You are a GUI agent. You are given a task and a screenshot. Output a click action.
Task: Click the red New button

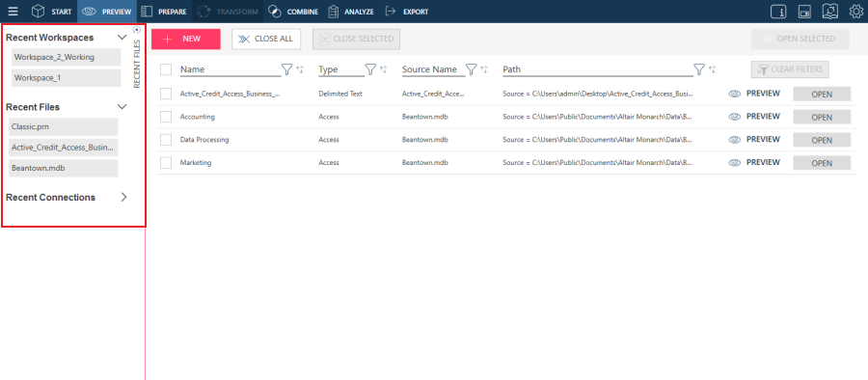(x=186, y=39)
